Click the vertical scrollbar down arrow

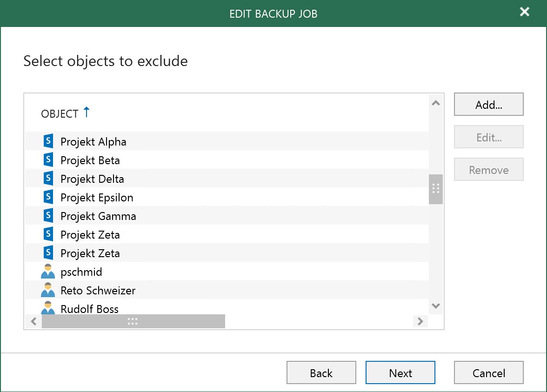[x=436, y=306]
